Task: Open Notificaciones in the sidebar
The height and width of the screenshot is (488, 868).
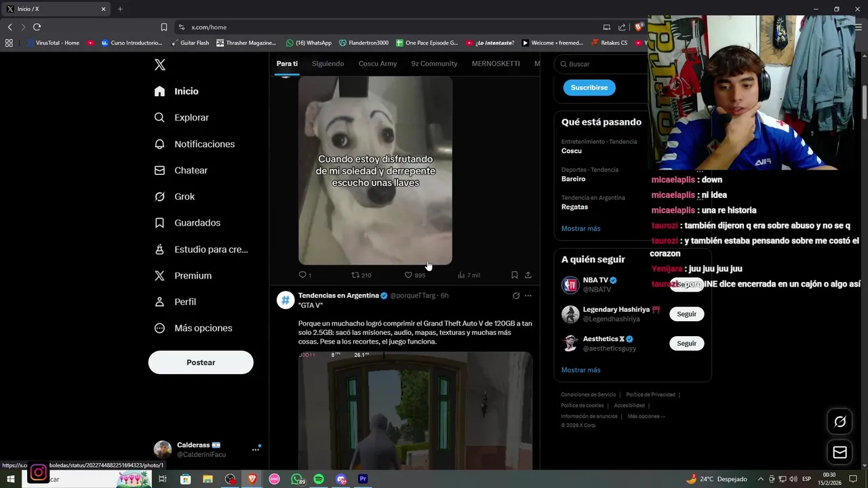Action: pos(194,144)
